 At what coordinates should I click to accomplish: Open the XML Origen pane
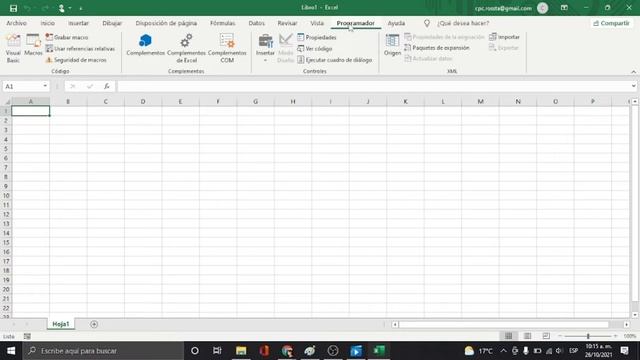[x=392, y=45]
